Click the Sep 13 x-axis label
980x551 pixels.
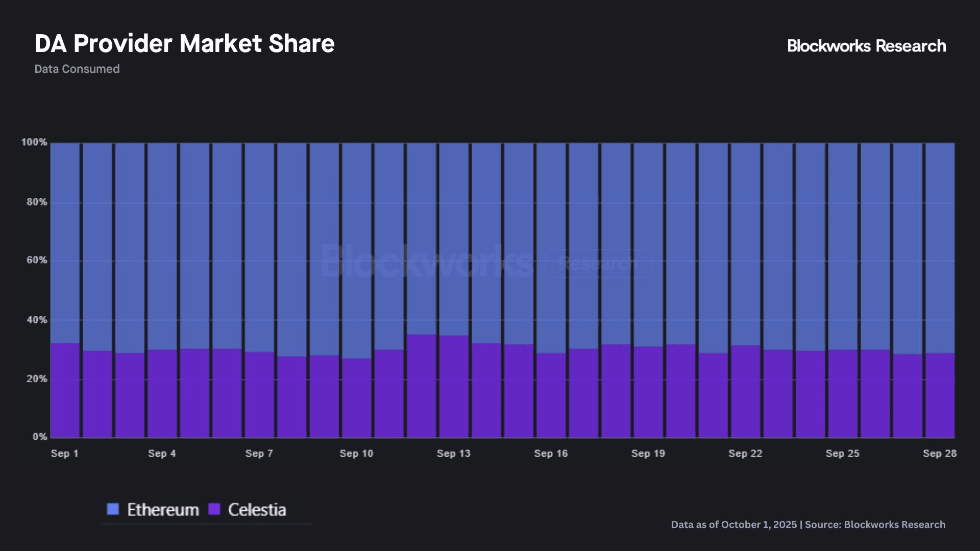[x=454, y=454]
